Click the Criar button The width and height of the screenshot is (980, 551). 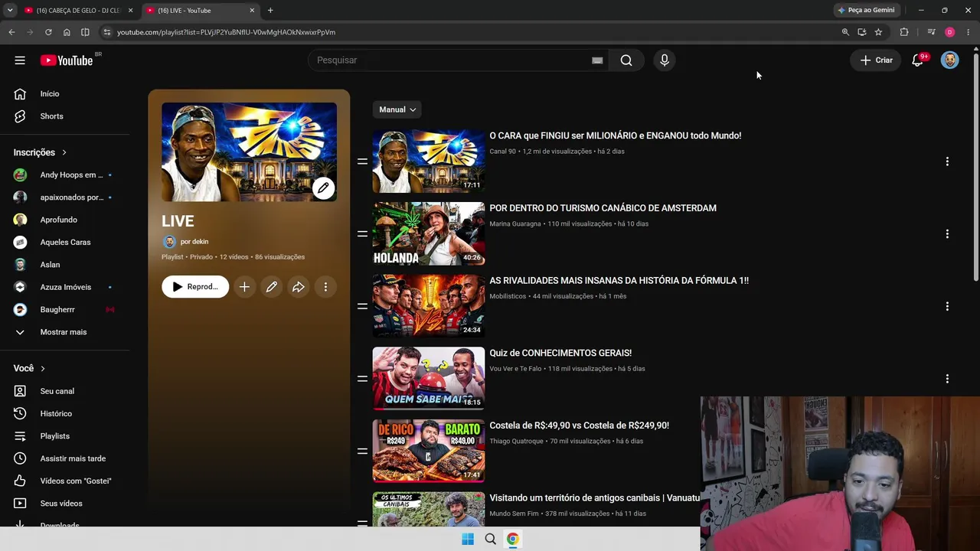click(876, 60)
